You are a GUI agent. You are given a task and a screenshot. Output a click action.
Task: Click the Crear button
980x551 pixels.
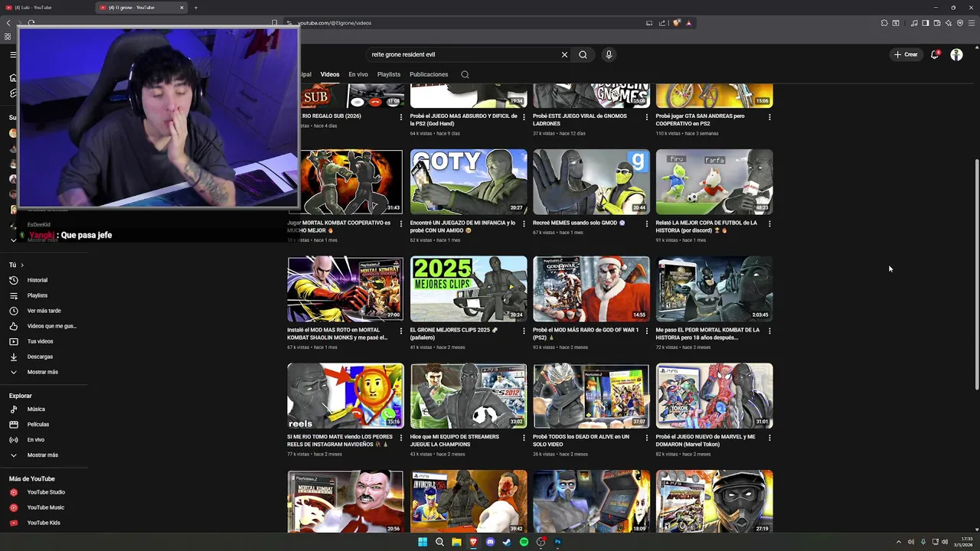coord(905,54)
